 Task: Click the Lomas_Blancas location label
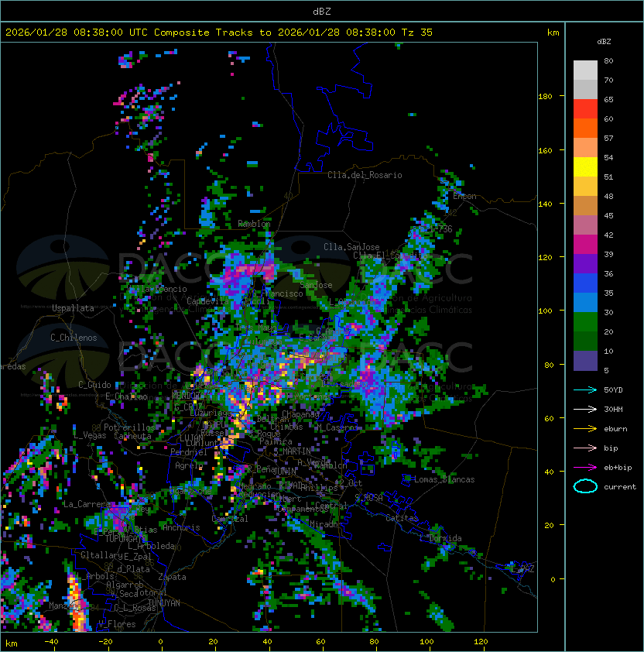(444, 479)
